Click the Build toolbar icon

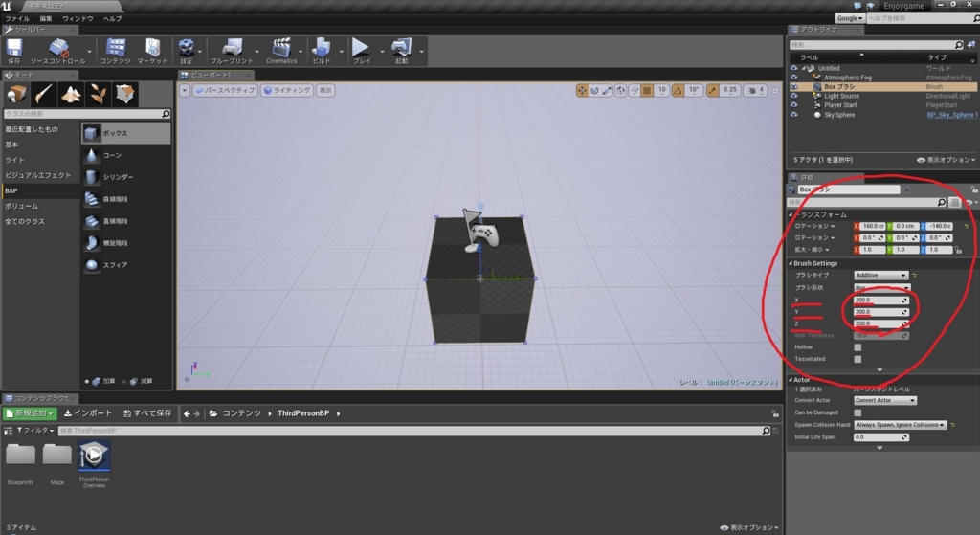tap(322, 51)
